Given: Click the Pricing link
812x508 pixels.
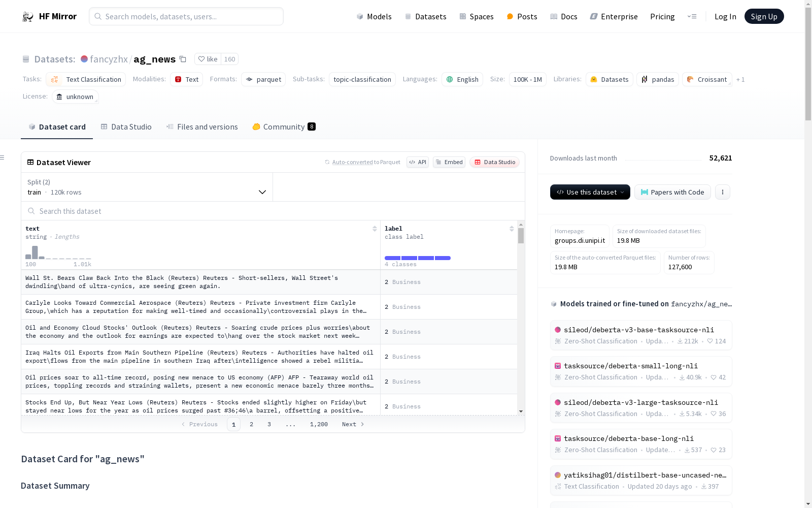Looking at the screenshot, I should point(662,17).
